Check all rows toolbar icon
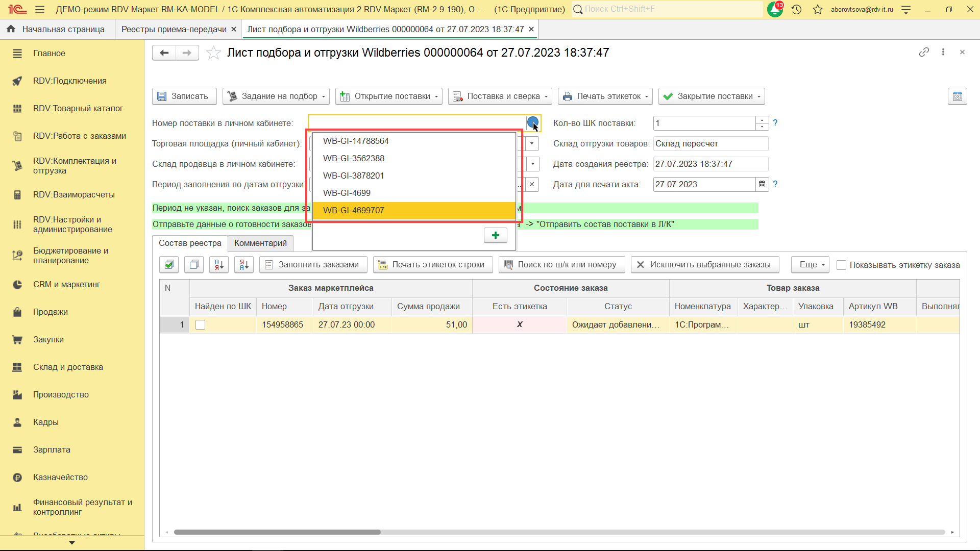The height and width of the screenshot is (551, 980). [x=169, y=264]
